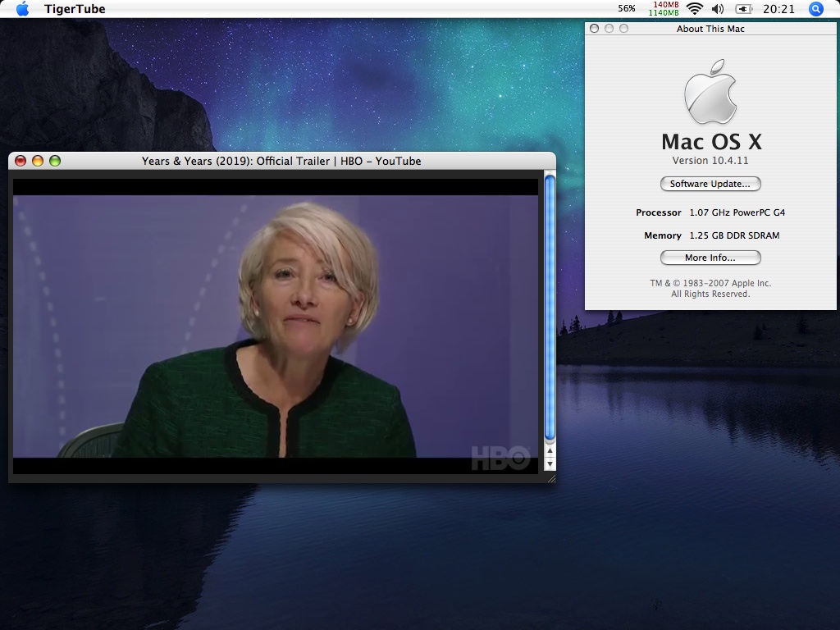Click the About This Mac title bar text
Image resolution: width=840 pixels, height=630 pixels.
click(710, 29)
